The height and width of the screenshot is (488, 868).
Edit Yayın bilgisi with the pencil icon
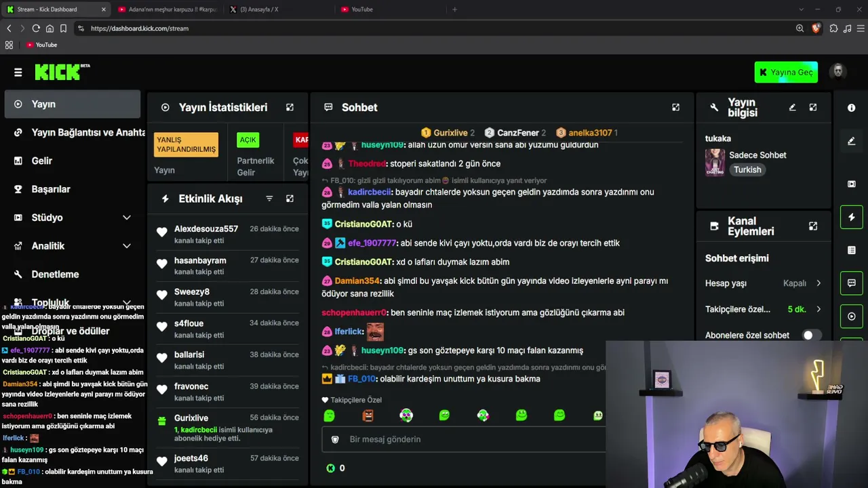pos(792,107)
